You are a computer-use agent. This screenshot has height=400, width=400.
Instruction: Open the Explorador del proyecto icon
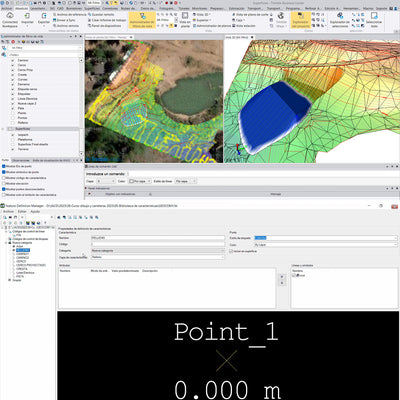[301, 20]
